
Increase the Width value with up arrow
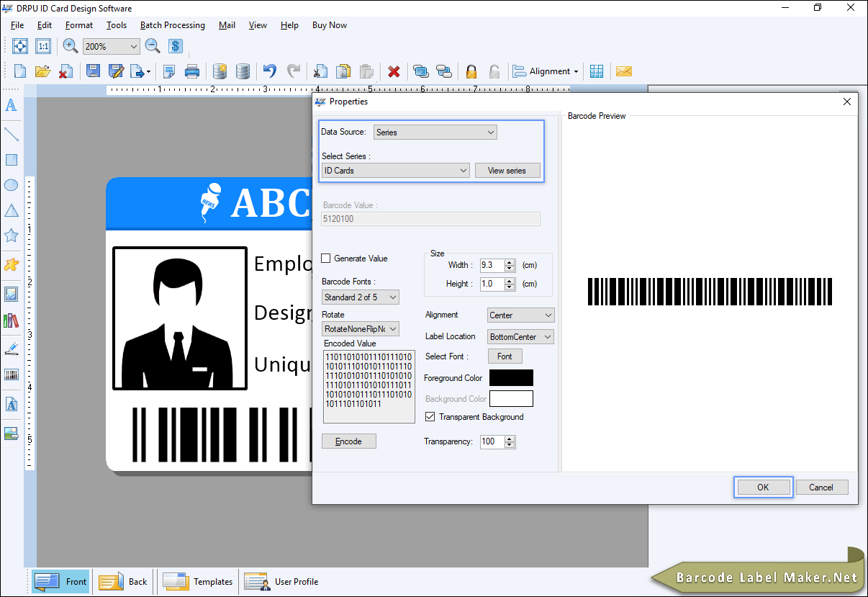510,262
